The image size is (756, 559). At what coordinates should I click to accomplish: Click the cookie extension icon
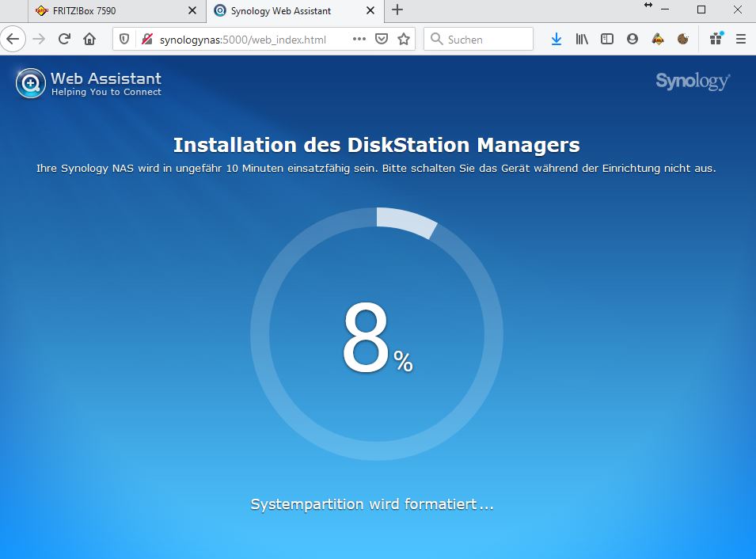point(682,39)
